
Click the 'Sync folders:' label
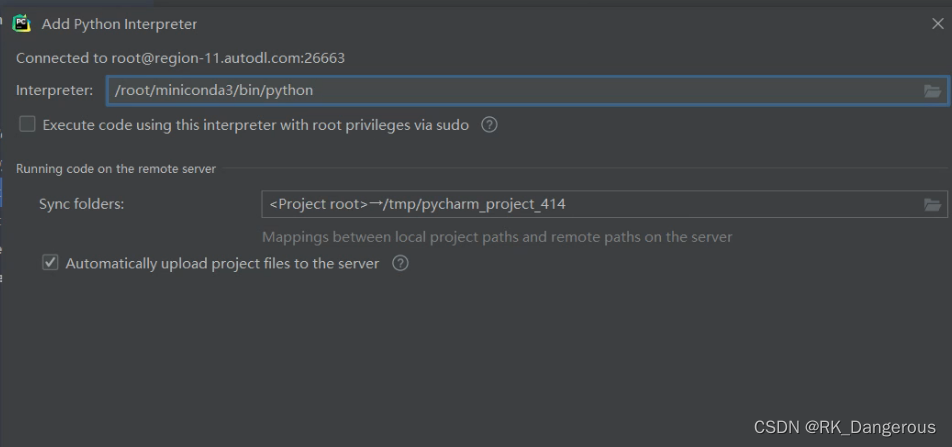tap(81, 204)
